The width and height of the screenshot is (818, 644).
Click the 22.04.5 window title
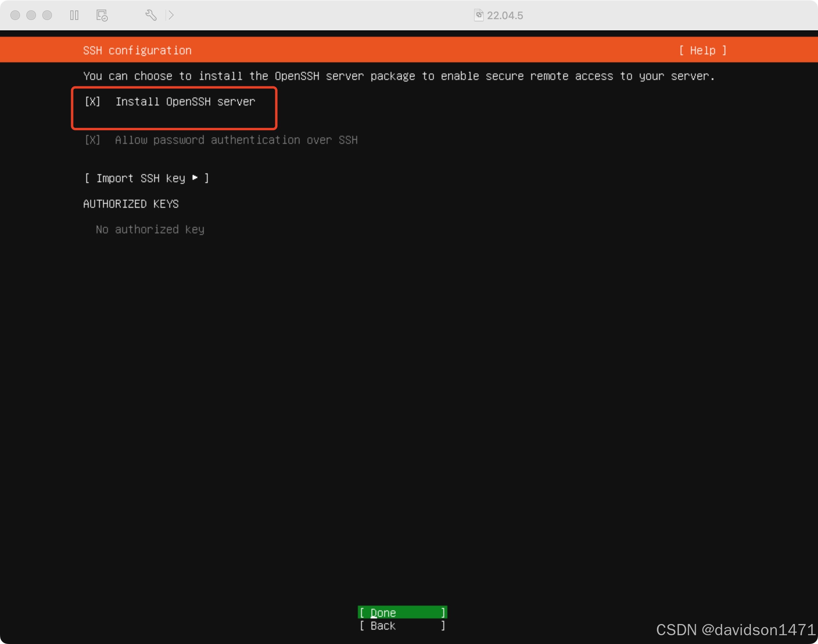click(505, 15)
